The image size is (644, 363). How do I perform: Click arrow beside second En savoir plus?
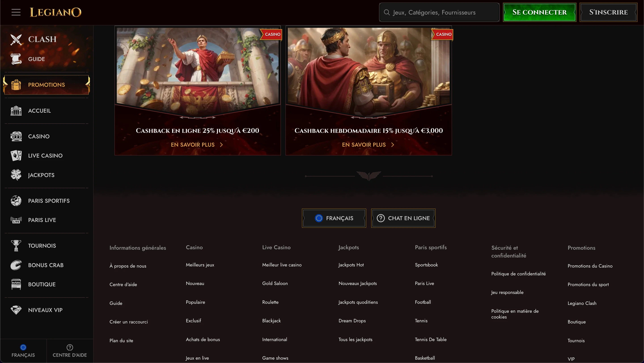(x=392, y=145)
